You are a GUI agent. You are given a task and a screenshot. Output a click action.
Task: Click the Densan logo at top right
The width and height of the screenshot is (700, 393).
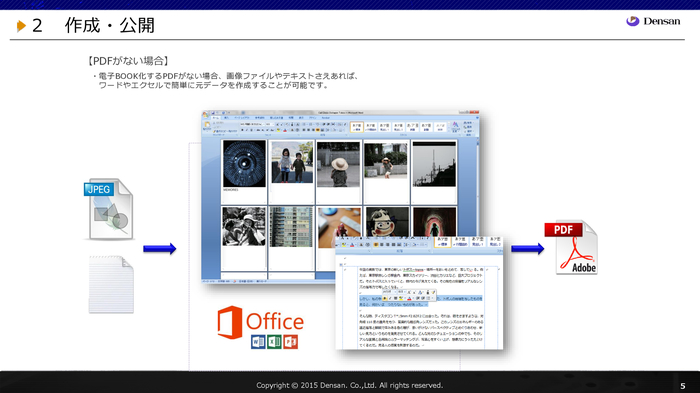pos(653,21)
